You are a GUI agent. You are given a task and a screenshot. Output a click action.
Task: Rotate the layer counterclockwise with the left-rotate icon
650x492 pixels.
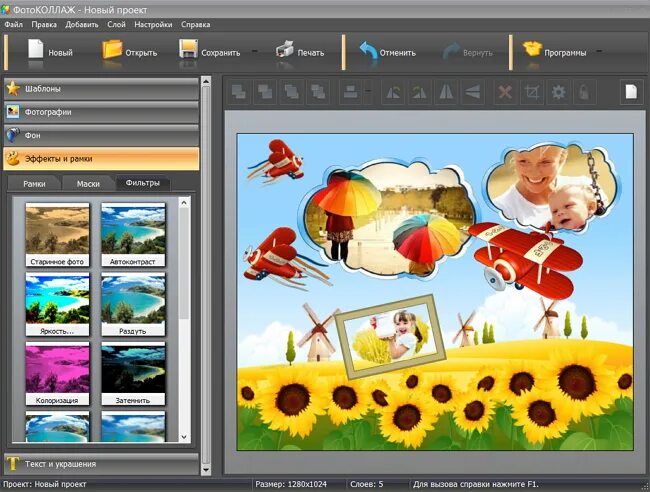pyautogui.click(x=393, y=92)
